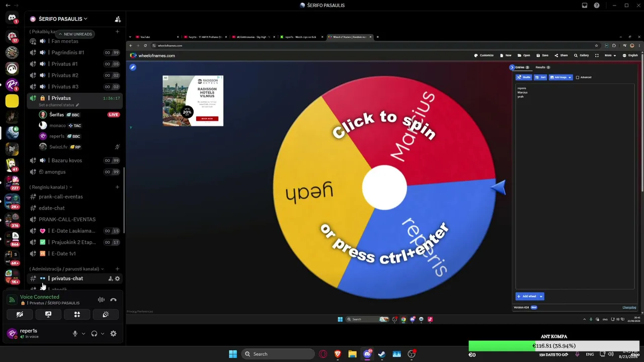Collapse Administracija / paruosti kanalai category
Screen dimensions: 644x362
tap(67, 269)
